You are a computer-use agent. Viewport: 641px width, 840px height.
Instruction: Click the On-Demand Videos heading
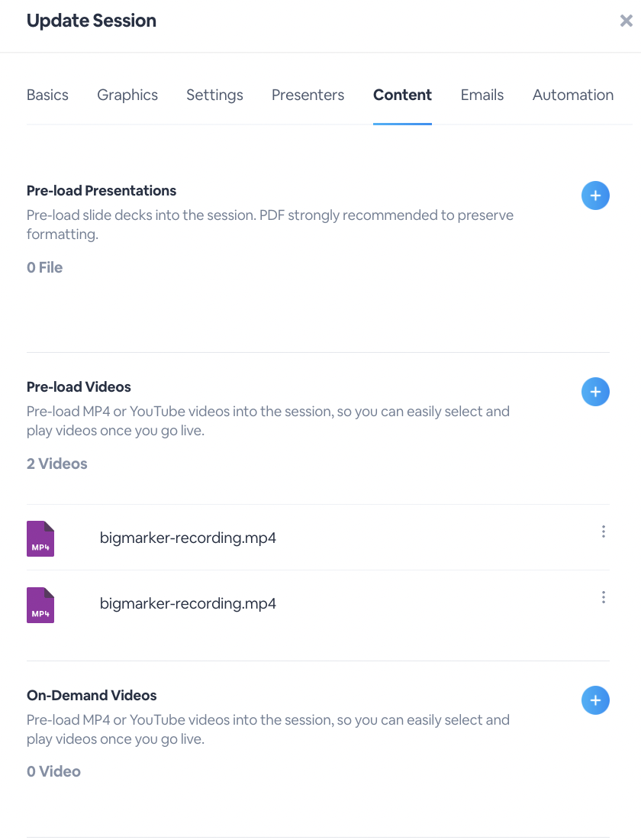pos(92,696)
